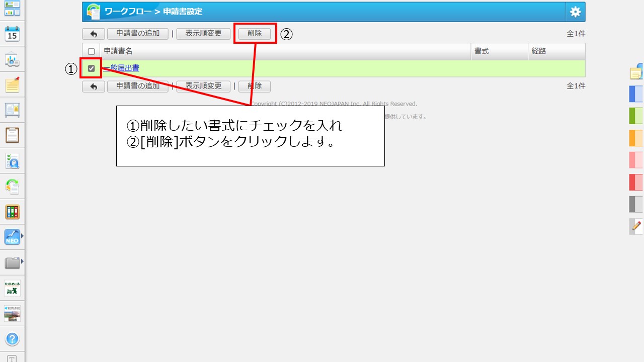
Task: Open the colored binders cabinet icon
Action: (x=12, y=212)
